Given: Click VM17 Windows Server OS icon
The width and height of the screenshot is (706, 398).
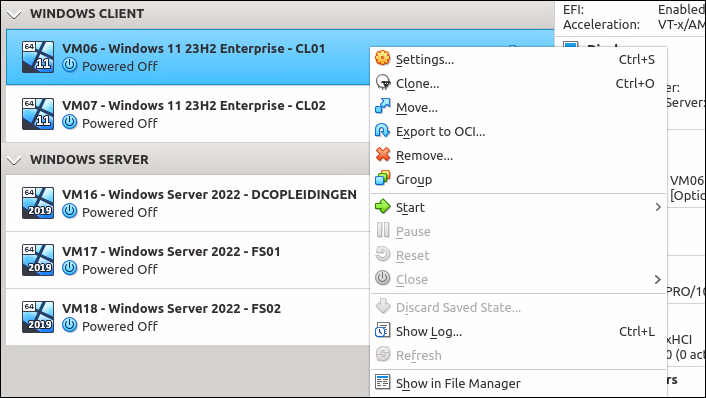Looking at the screenshot, I should tap(38, 260).
